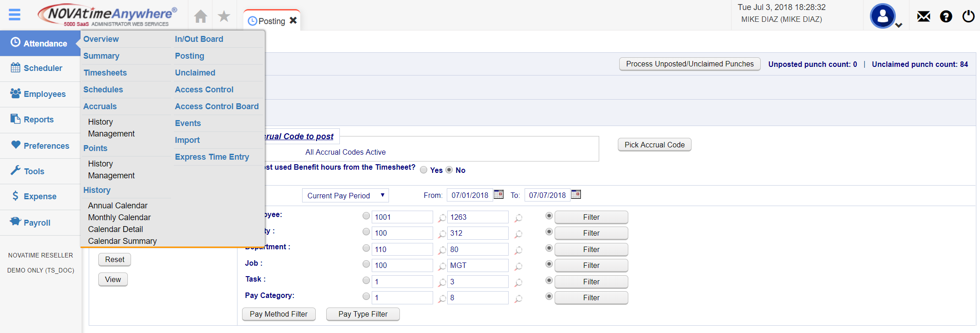
Task: Select Express Time Entry menu item
Action: click(212, 157)
